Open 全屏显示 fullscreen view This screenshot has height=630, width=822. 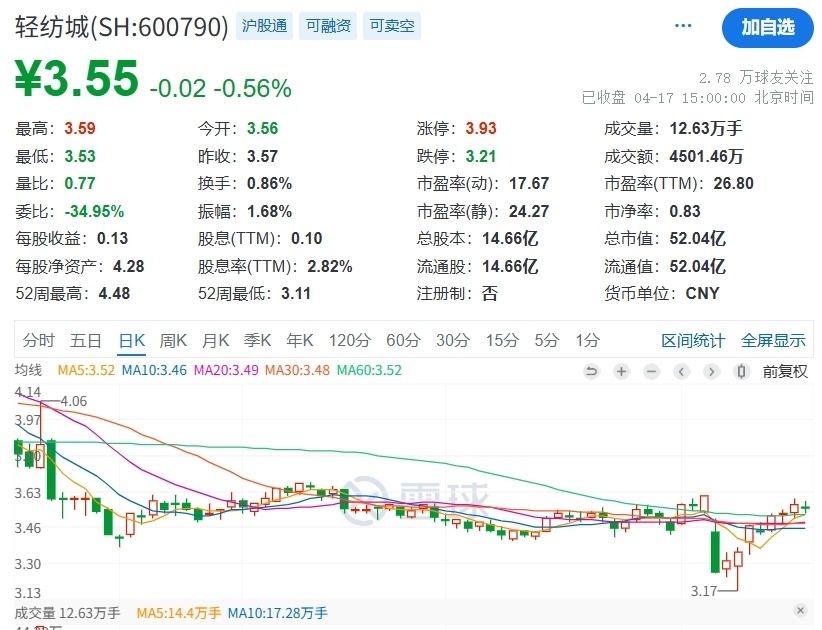click(773, 341)
